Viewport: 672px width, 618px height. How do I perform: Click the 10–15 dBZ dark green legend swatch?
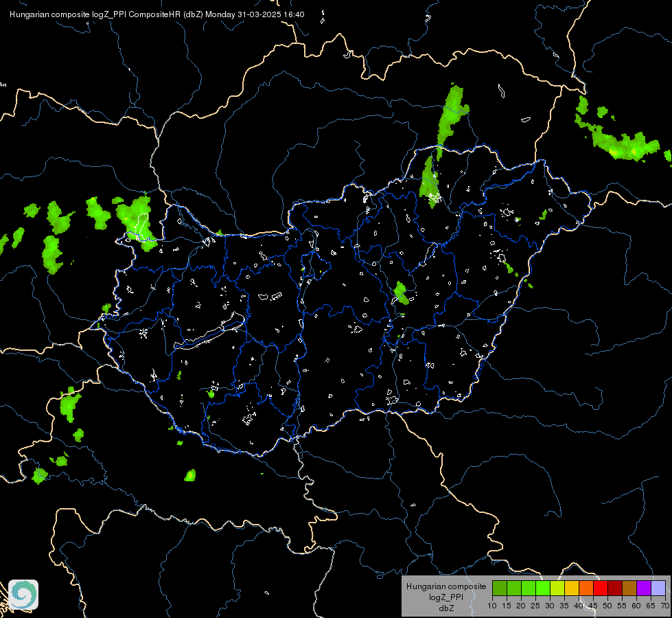(500, 588)
